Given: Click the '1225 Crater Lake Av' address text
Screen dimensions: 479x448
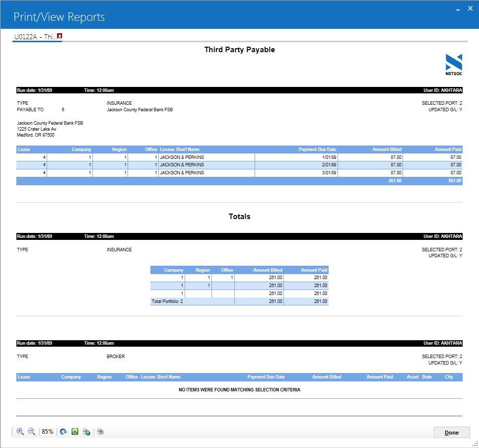Looking at the screenshot, I should 36,129.
